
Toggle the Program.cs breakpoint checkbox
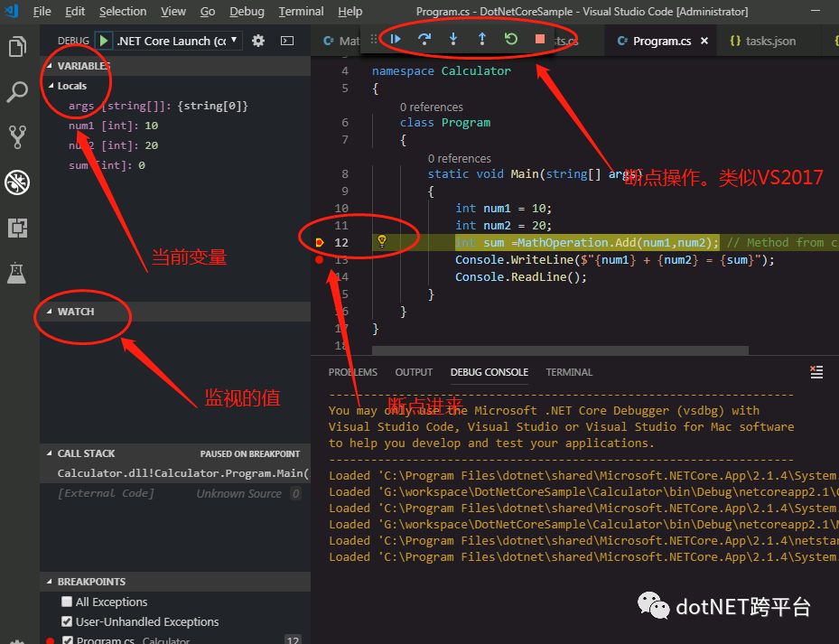pos(68,639)
